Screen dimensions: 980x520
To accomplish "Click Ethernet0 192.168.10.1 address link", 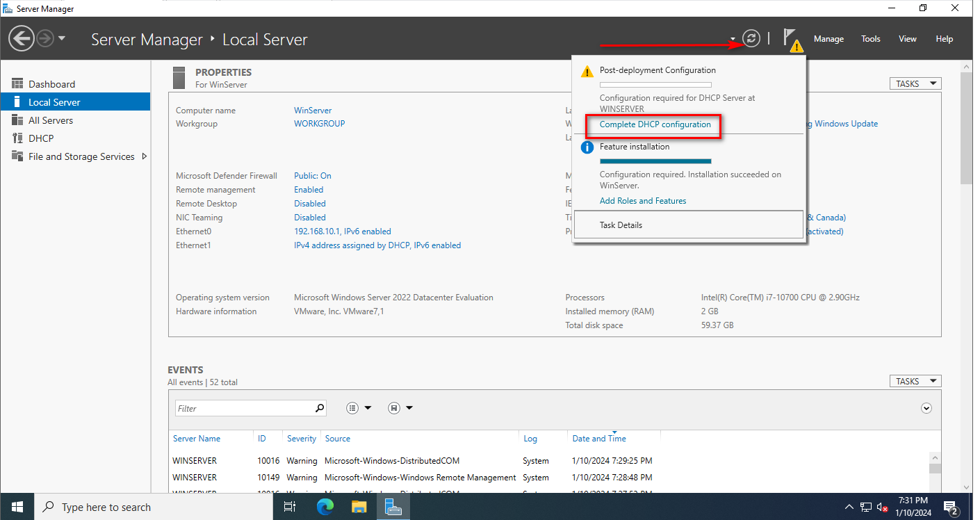I will pos(343,231).
